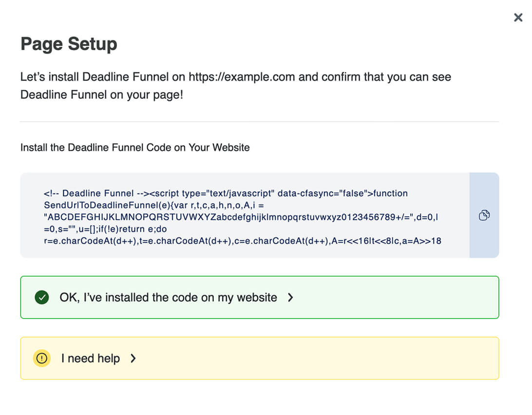The width and height of the screenshot is (532, 415).
Task: Click the green checkmark icon
Action: point(42,298)
